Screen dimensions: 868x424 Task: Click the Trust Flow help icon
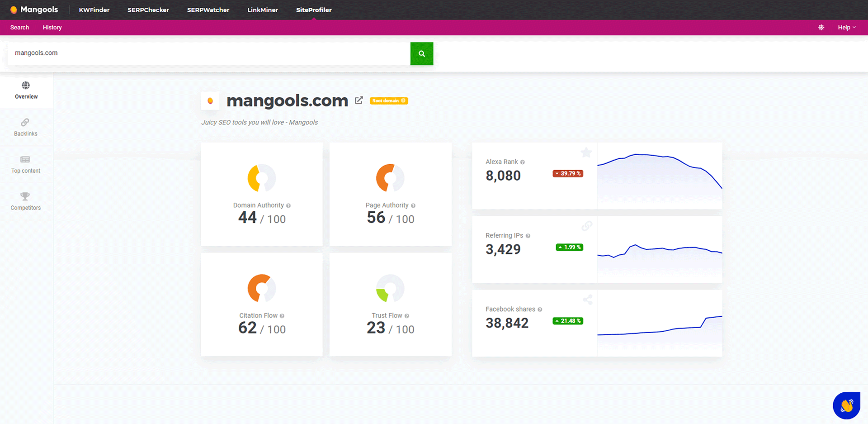407,316
